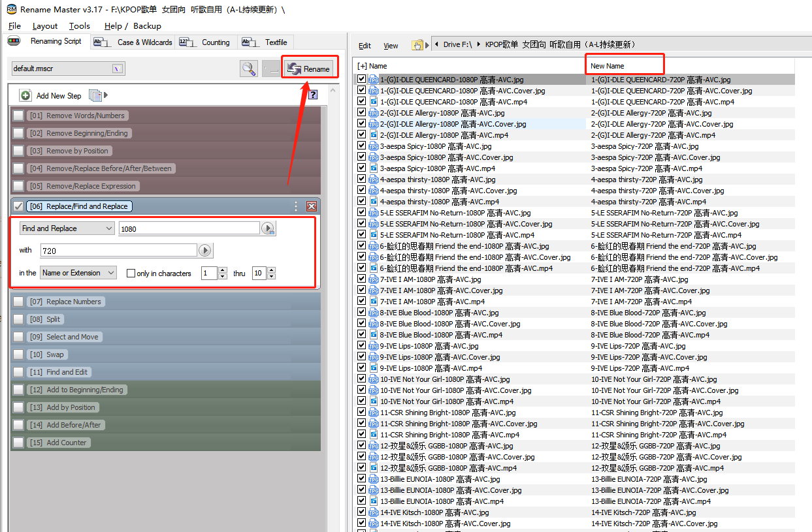812x532 pixels.
Task: Click the JPG icon of 3-aespa Spicy-1080P 高清-AVC.Cover.jpg
Action: (x=374, y=157)
